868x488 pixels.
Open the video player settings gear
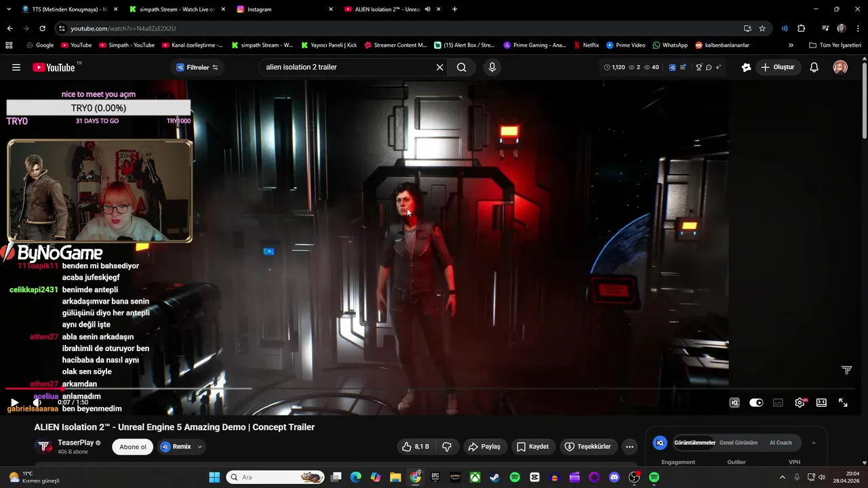click(800, 403)
